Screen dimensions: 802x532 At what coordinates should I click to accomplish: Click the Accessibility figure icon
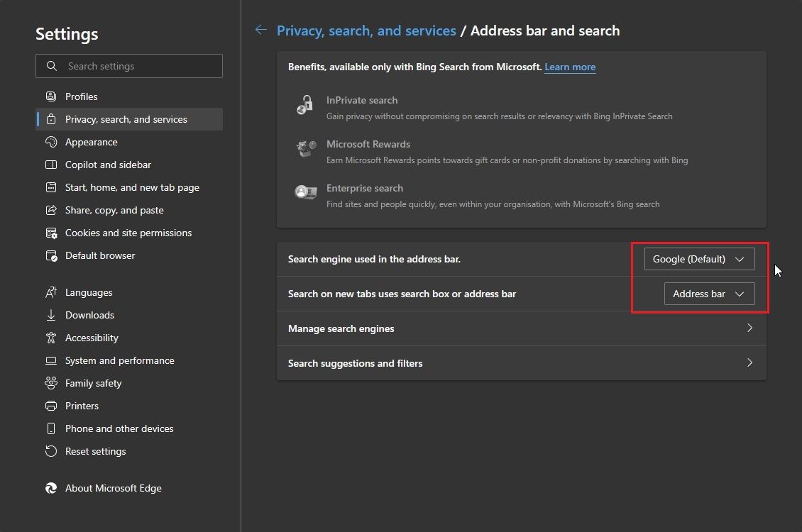51,338
